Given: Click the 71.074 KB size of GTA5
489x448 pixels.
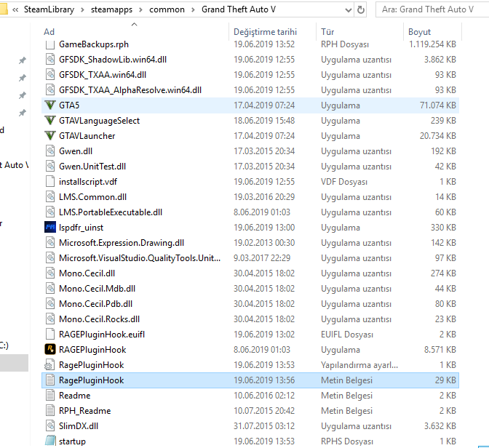Looking at the screenshot, I should [438, 105].
